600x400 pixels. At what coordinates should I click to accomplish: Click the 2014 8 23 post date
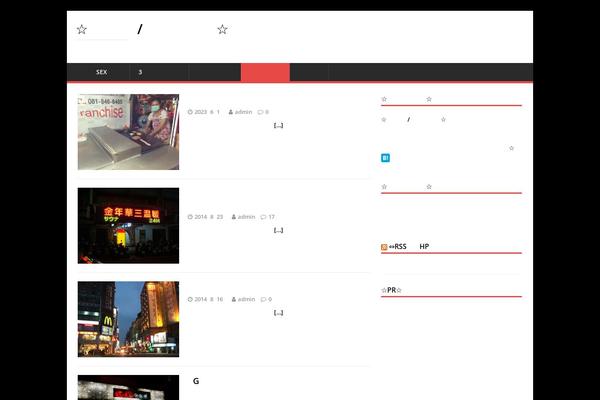pos(209,217)
